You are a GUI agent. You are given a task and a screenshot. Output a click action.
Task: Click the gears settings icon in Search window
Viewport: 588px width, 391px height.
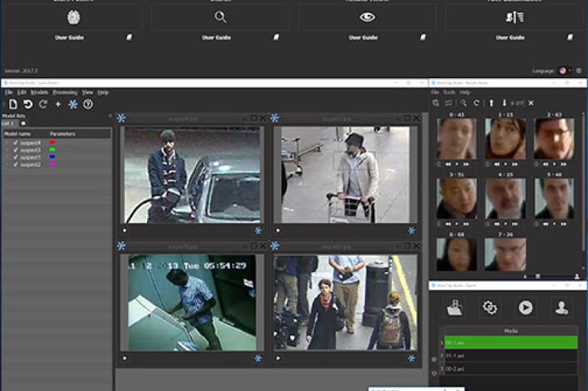(x=490, y=308)
